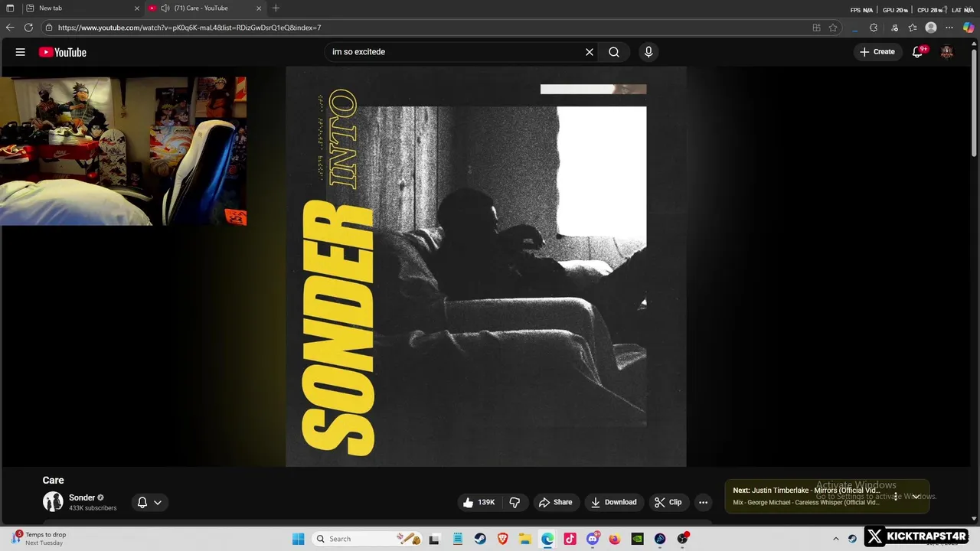This screenshot has width=980, height=551.
Task: Open a new browser tab with plus
Action: click(x=276, y=8)
